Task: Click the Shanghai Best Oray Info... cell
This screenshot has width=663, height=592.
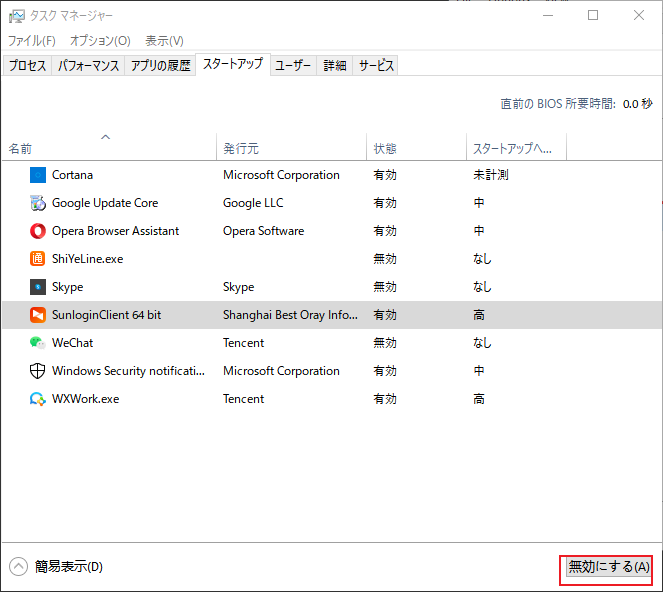Action: pyautogui.click(x=290, y=315)
